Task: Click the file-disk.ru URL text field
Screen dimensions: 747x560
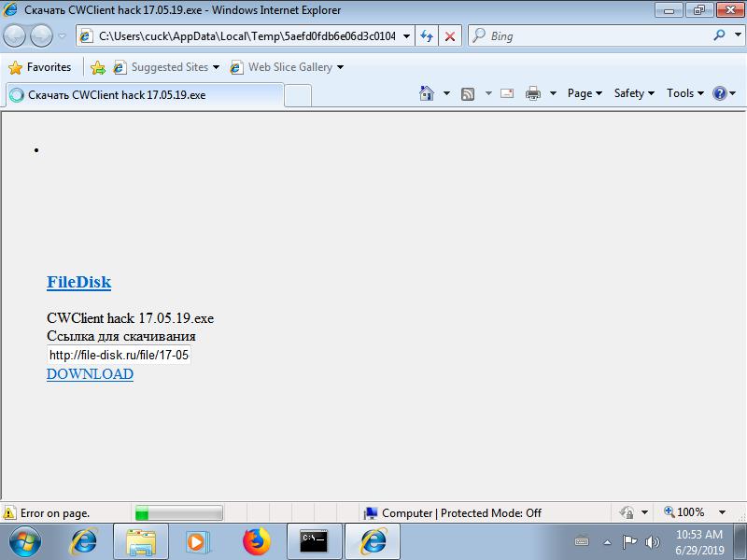Action: tap(119, 356)
